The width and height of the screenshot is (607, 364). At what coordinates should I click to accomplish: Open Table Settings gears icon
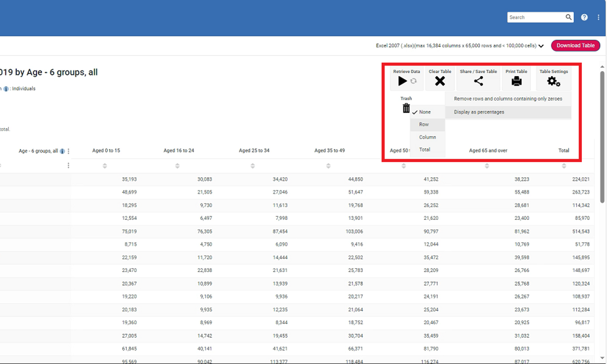(x=553, y=81)
